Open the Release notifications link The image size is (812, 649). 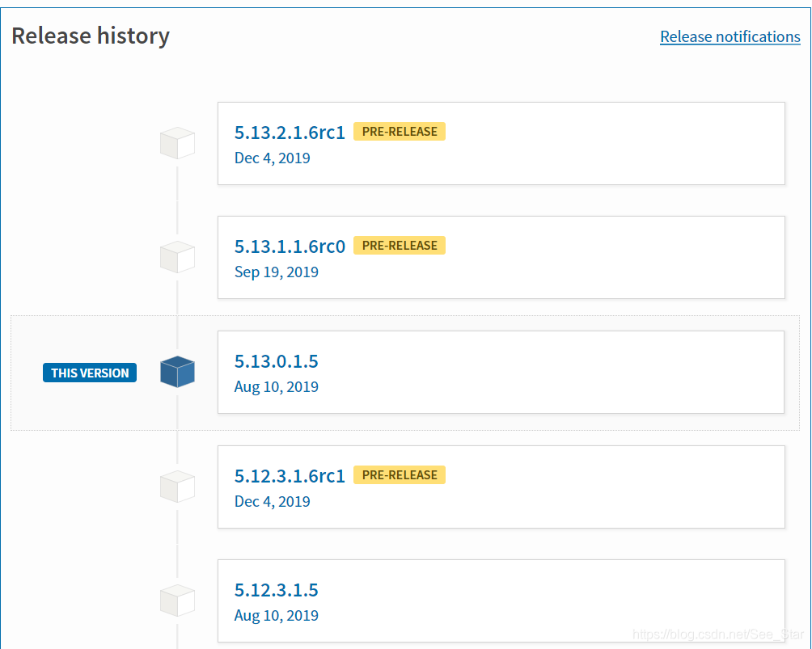point(730,36)
